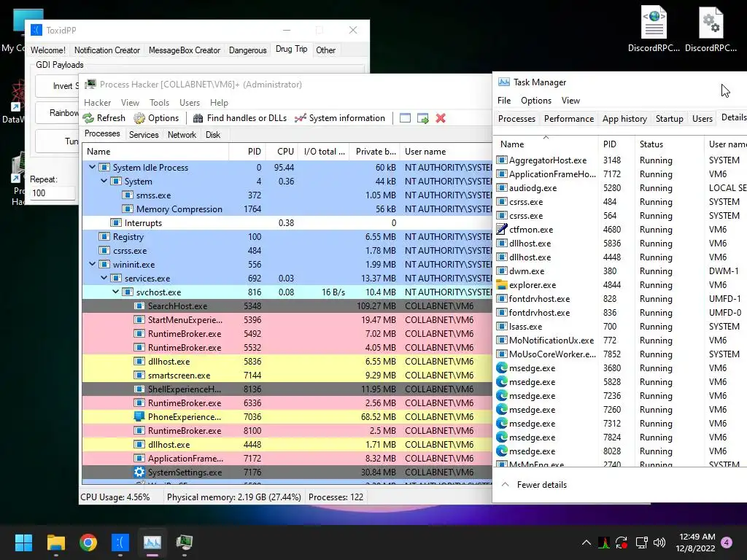Switch to Process Hacker on the taskbar

tap(185, 542)
